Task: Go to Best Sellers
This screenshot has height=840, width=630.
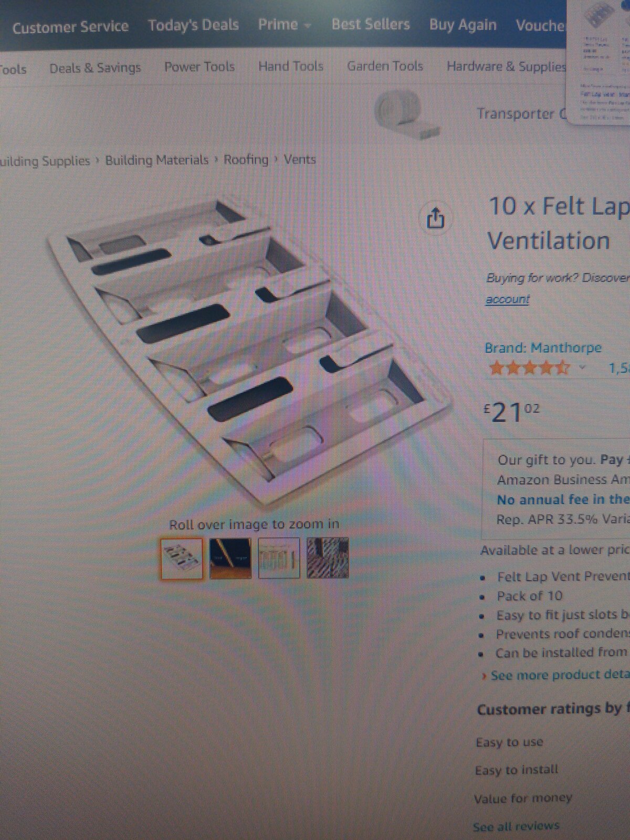Action: tap(371, 24)
